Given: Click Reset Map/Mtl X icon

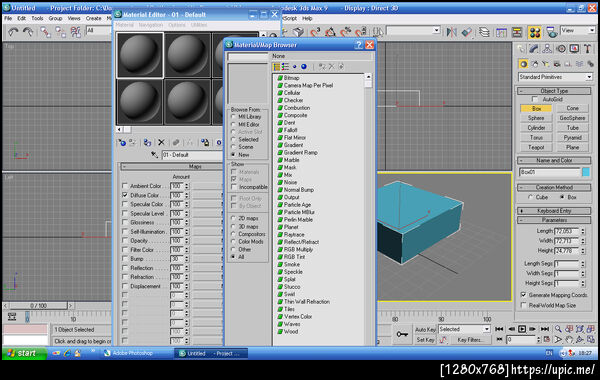Looking at the screenshot, I should (x=161, y=143).
